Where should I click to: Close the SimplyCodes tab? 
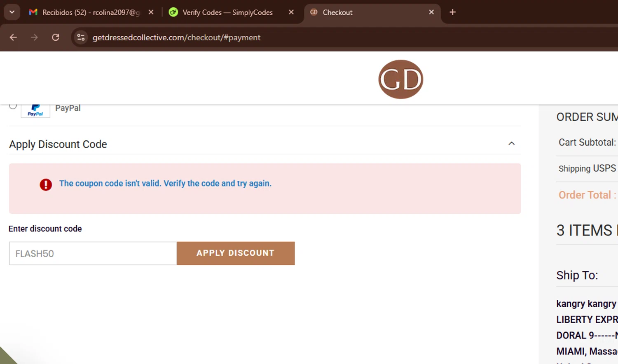click(291, 12)
